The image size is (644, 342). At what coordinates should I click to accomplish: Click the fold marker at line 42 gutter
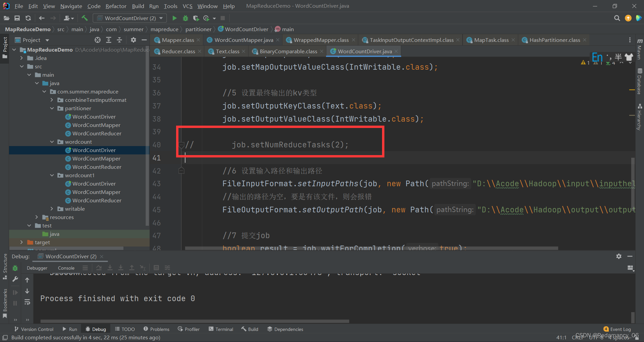click(x=181, y=171)
